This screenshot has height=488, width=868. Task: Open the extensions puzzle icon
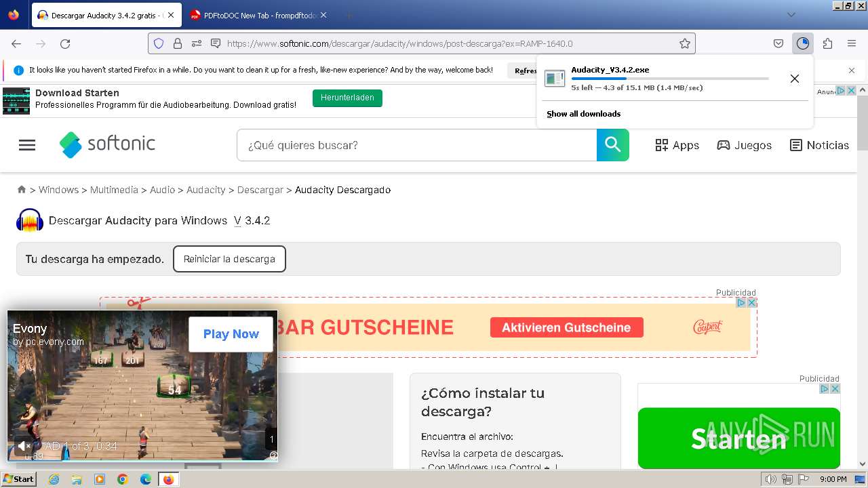click(827, 43)
